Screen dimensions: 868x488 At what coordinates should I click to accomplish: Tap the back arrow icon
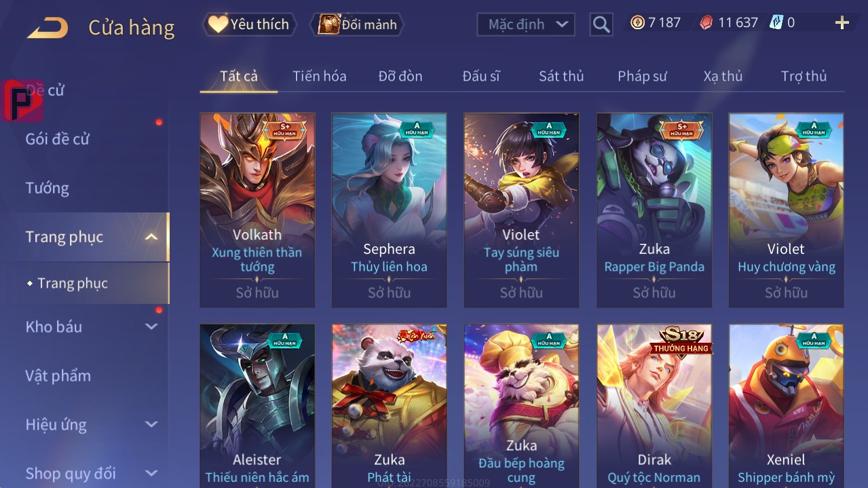click(48, 29)
